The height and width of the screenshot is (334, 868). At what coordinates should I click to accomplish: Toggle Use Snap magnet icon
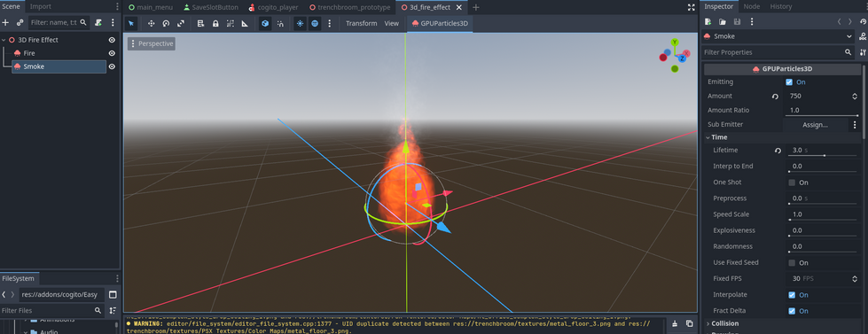[280, 24]
